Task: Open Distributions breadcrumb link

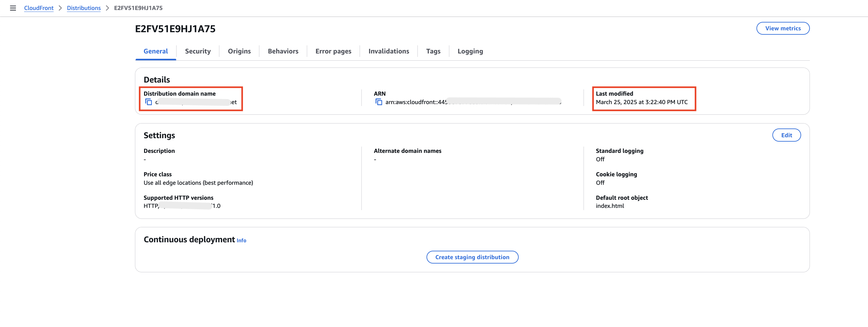Action: click(x=83, y=8)
